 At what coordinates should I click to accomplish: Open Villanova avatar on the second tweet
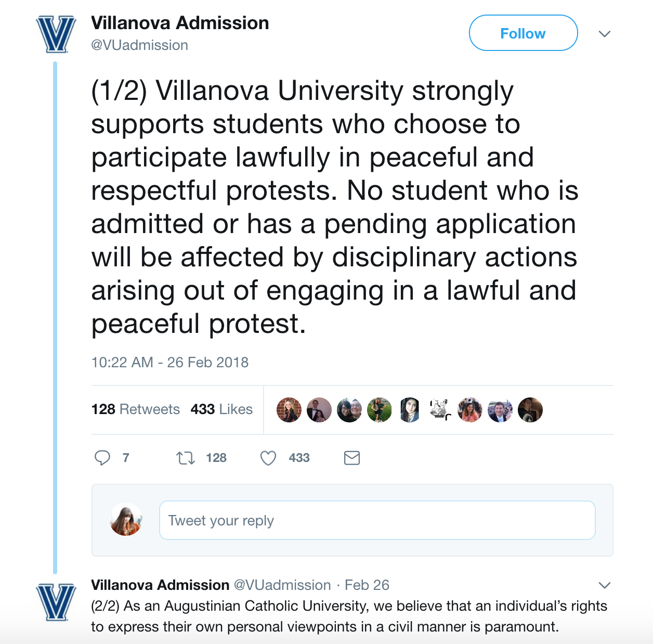pos(56,602)
